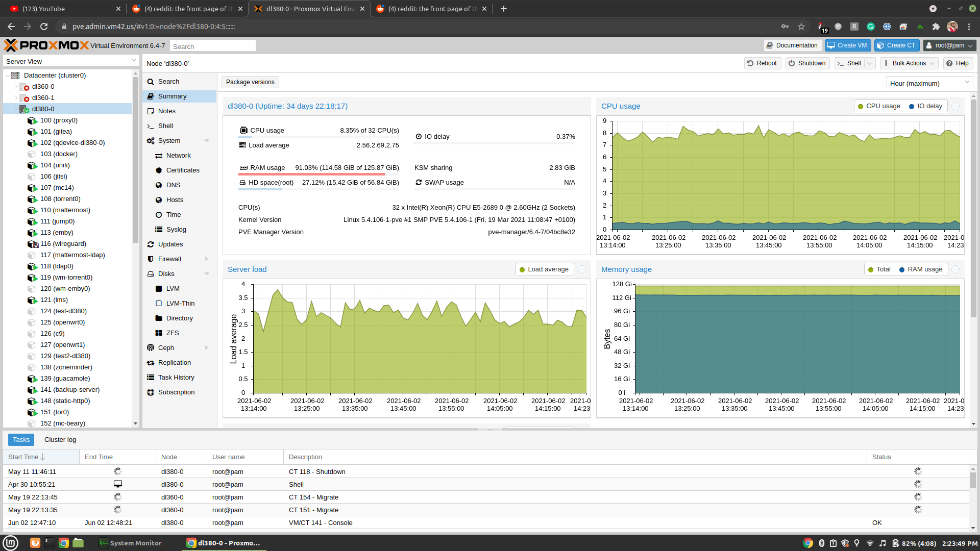Screen dimensions: 980x551
Task: Expand the dl360-0 node tree
Action: coord(16,87)
